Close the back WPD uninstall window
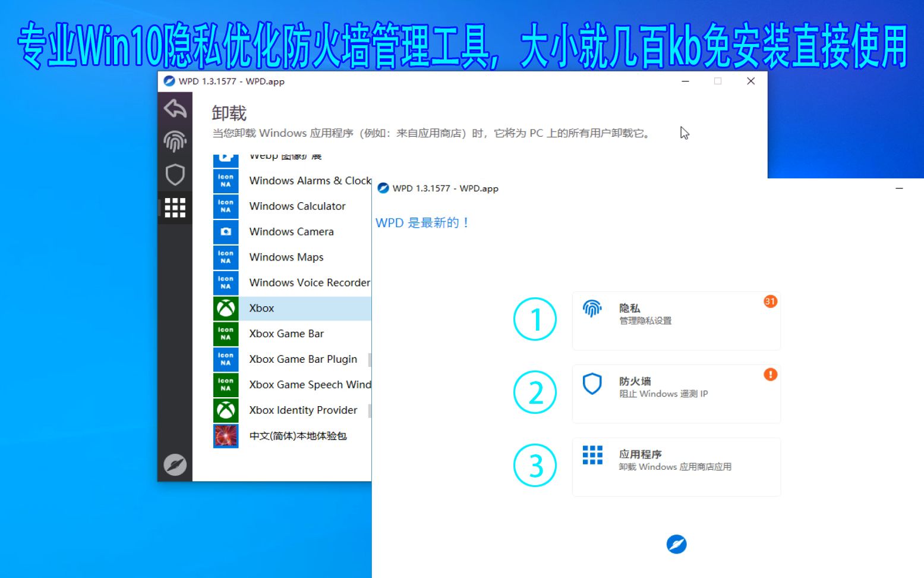This screenshot has width=924, height=578. 751,81
